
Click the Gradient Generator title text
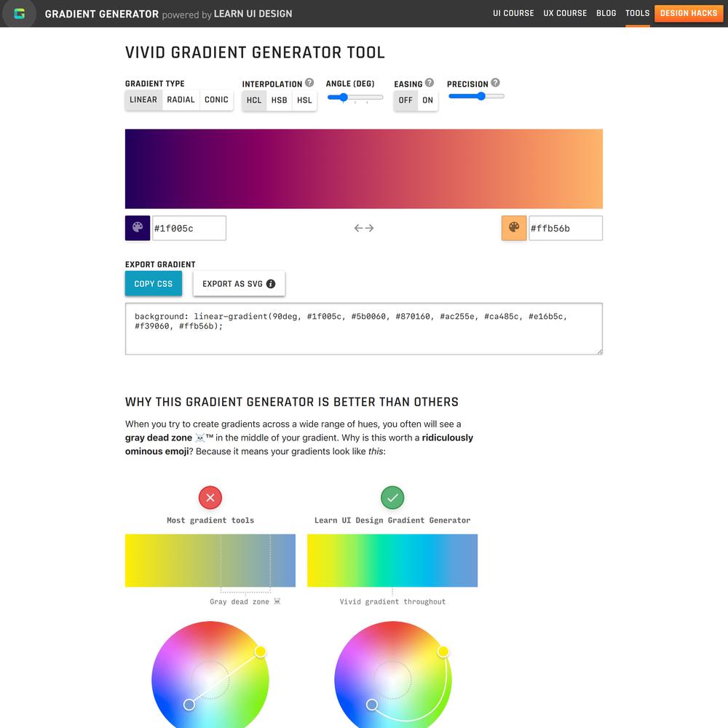click(x=102, y=14)
